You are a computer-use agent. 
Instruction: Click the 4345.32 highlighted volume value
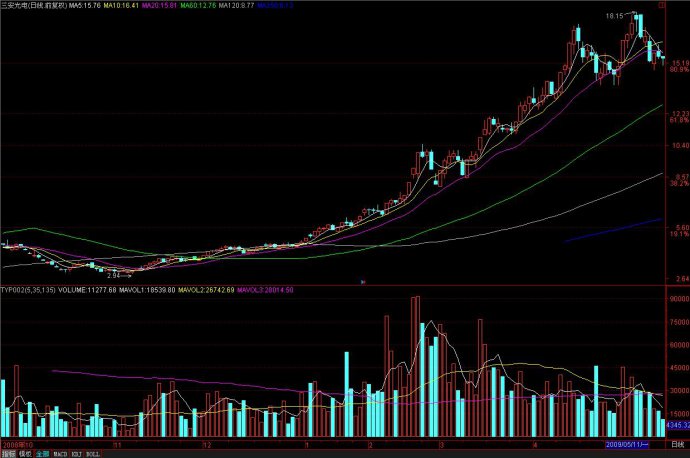(678, 425)
